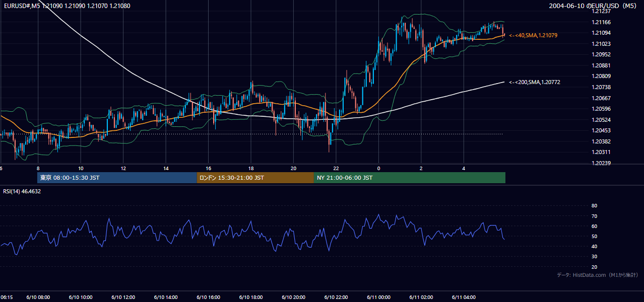Click the 6/10 14:00 bottom time label
The height and width of the screenshot is (302, 644).
[166, 297]
